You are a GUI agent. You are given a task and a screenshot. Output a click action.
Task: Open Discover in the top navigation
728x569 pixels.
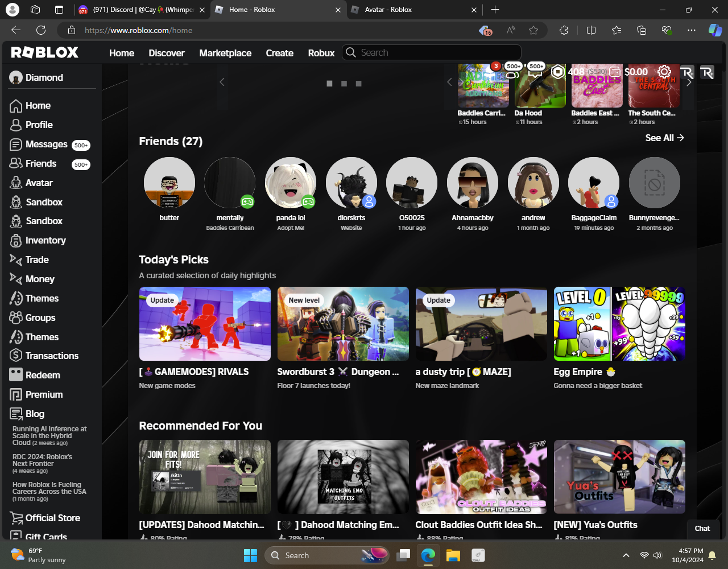[167, 53]
